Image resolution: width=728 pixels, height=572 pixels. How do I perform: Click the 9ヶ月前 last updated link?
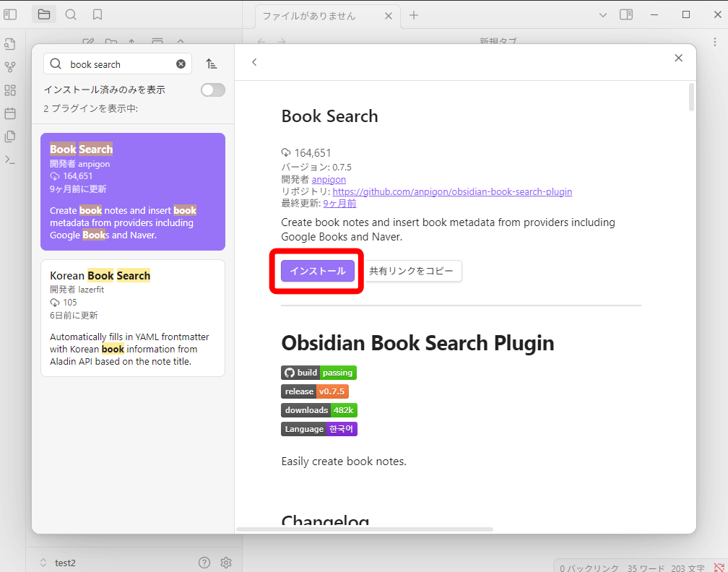(x=340, y=204)
